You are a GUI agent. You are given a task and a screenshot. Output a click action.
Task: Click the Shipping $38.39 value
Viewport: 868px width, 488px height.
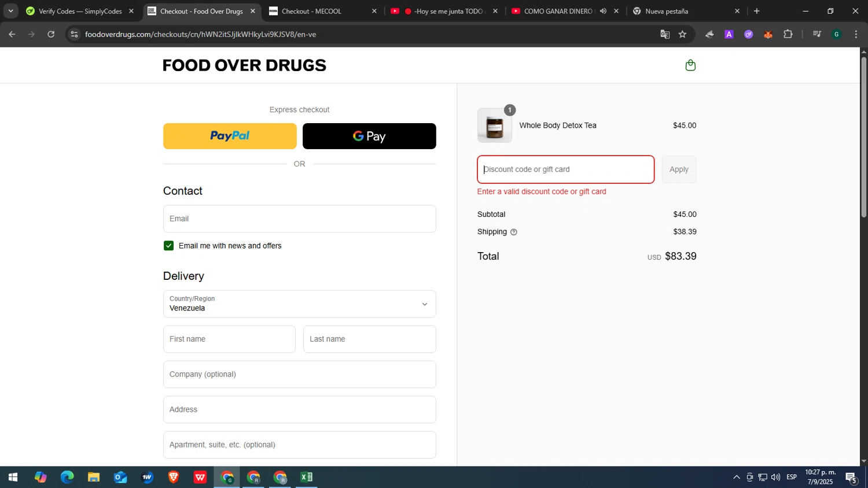(x=685, y=232)
